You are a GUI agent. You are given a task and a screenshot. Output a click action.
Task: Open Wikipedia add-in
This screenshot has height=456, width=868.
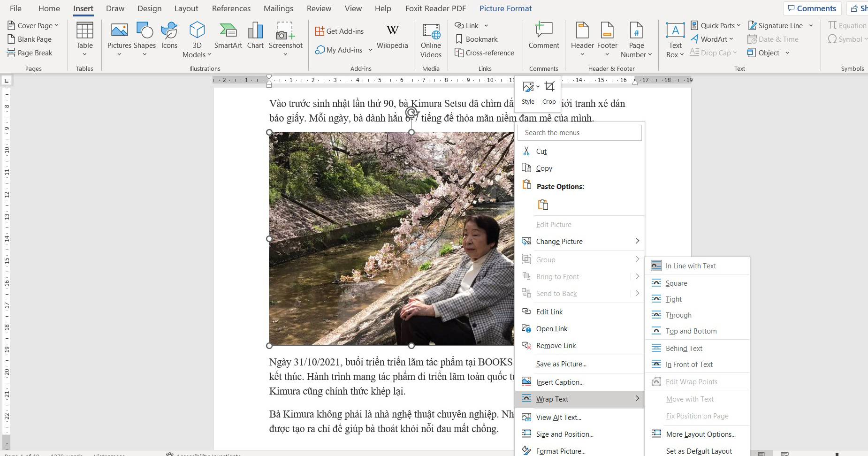point(392,36)
